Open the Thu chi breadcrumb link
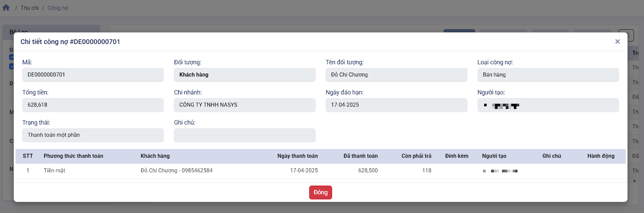 30,8
